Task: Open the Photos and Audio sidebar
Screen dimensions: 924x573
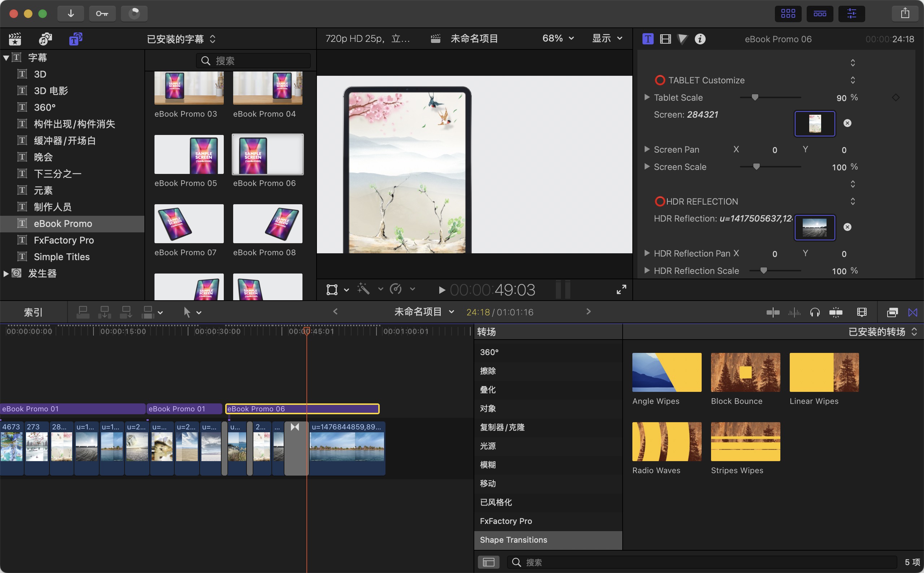Action: pyautogui.click(x=45, y=39)
